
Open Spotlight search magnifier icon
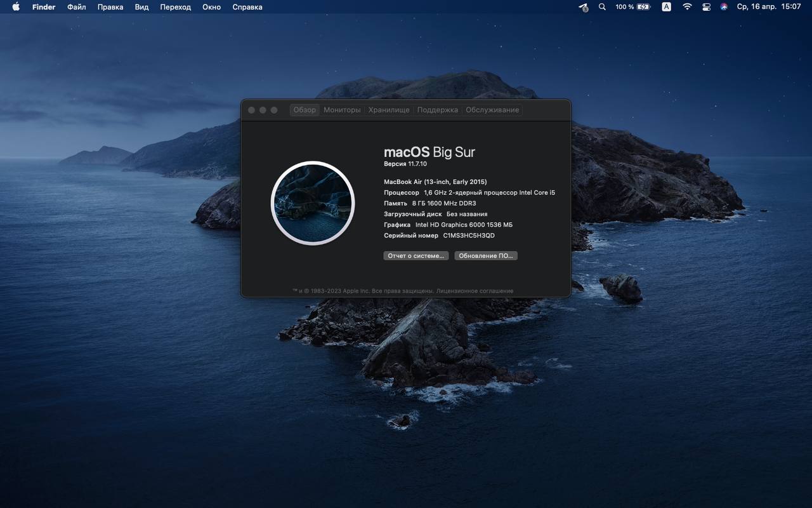pyautogui.click(x=602, y=7)
